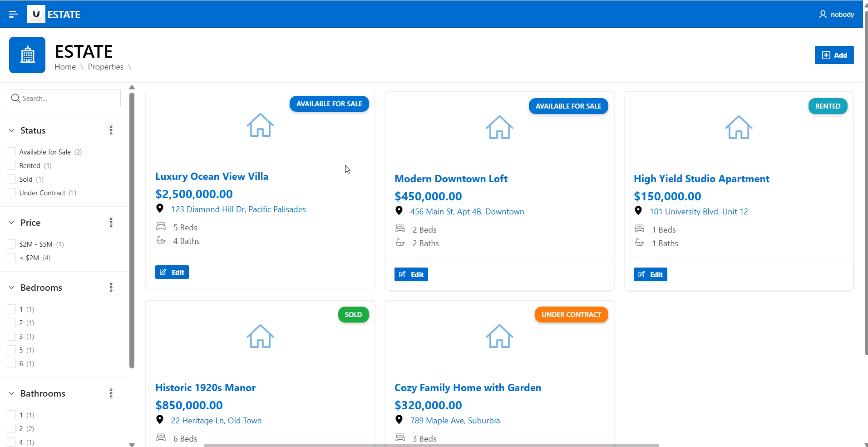868x447 pixels.
Task: Edit the Modern Downtown Loft
Action: (x=411, y=274)
